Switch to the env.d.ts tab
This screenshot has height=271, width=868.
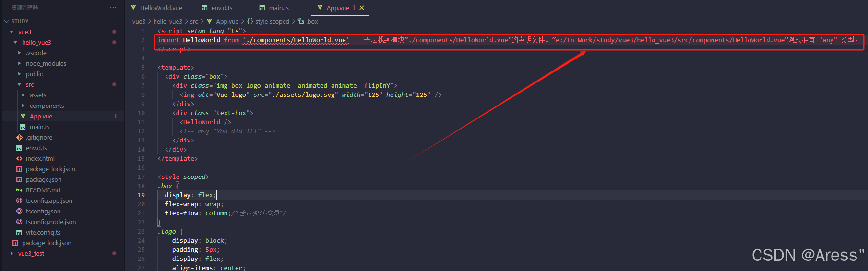click(x=222, y=8)
